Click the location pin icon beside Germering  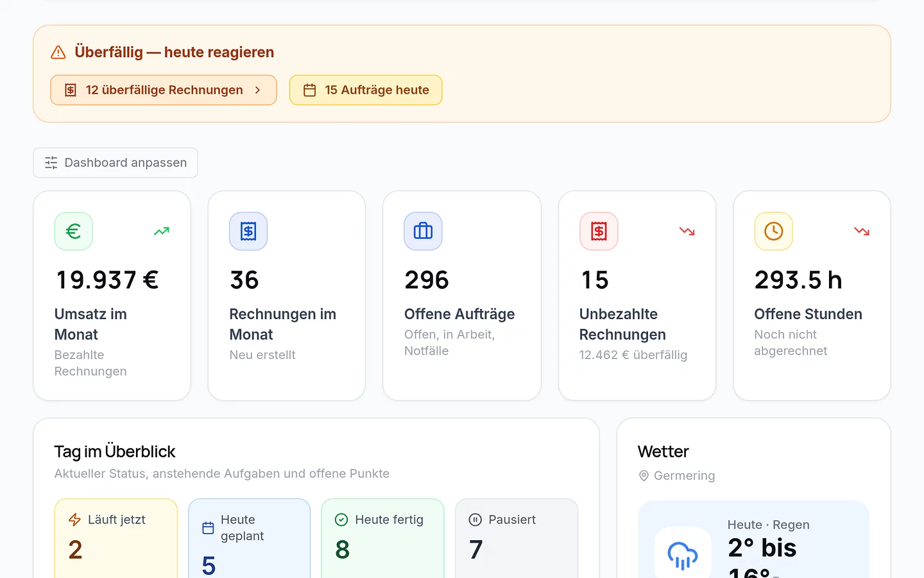point(644,476)
